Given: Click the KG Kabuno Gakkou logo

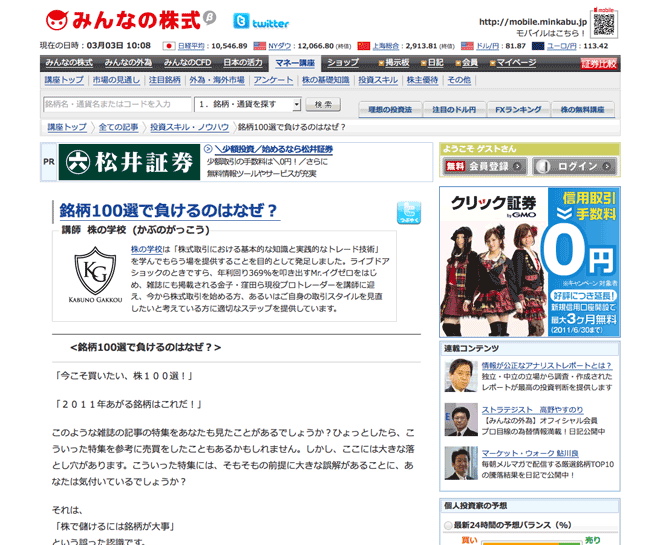Looking at the screenshot, I should pyautogui.click(x=94, y=275).
